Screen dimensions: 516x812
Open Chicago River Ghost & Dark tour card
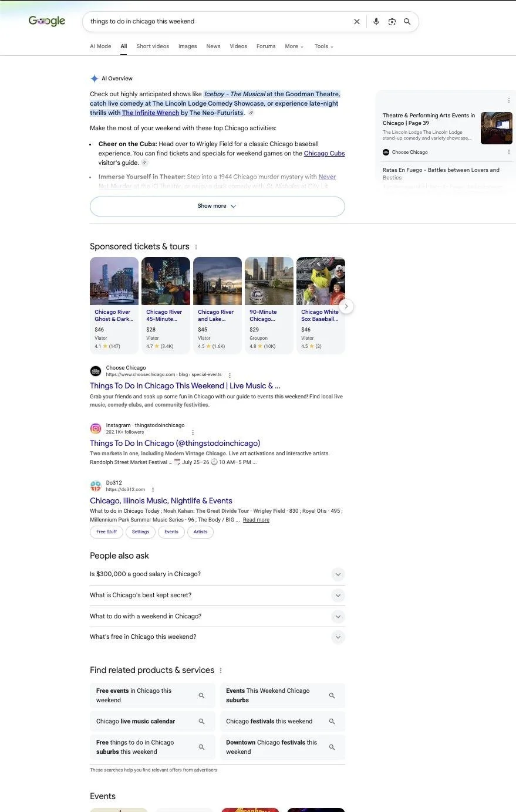coord(114,306)
